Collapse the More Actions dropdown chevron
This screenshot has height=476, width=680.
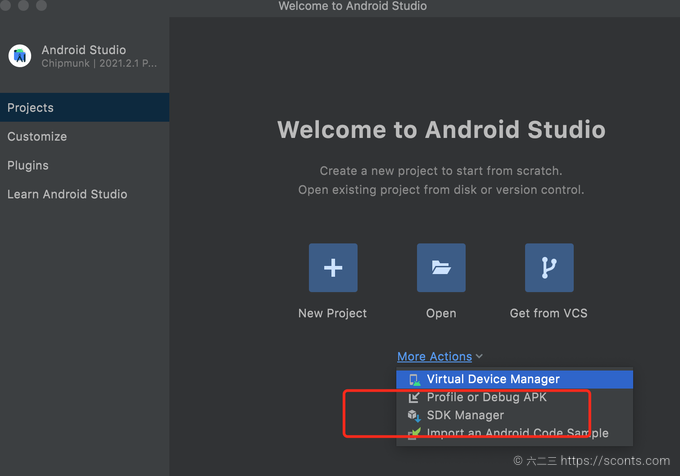[479, 356]
